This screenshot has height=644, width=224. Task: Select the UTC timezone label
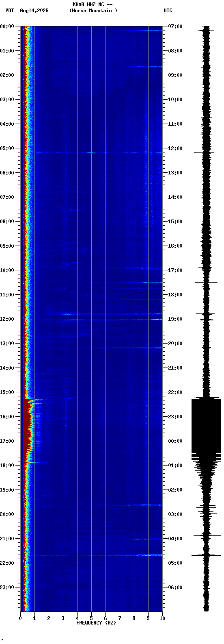point(168,11)
